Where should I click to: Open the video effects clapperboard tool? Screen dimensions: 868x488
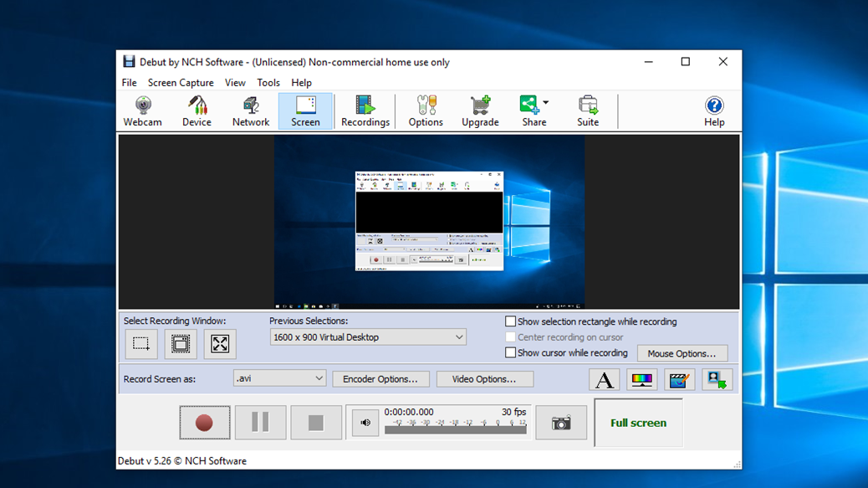[679, 380]
